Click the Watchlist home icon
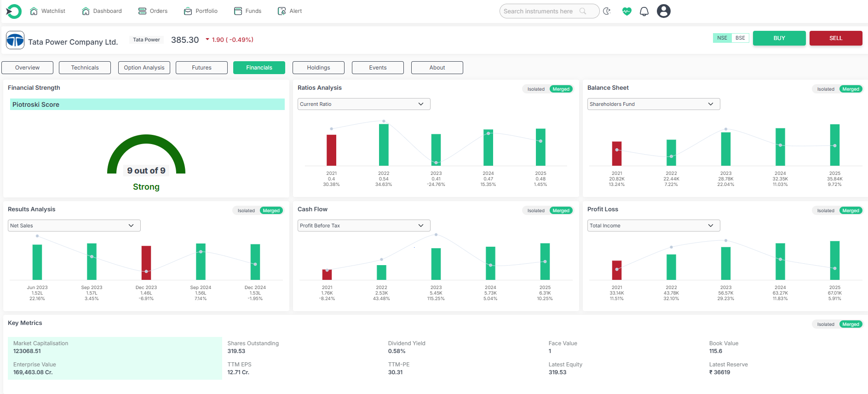The image size is (868, 394). pyautogui.click(x=34, y=11)
